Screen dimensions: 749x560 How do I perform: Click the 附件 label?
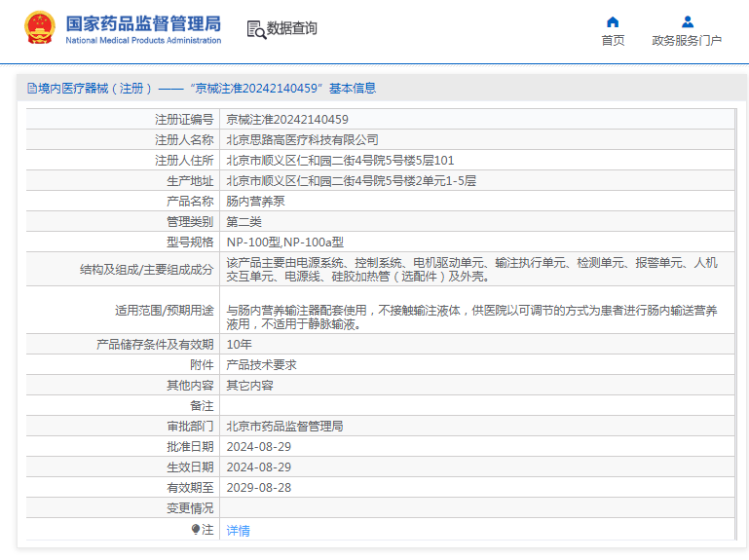pos(202,365)
